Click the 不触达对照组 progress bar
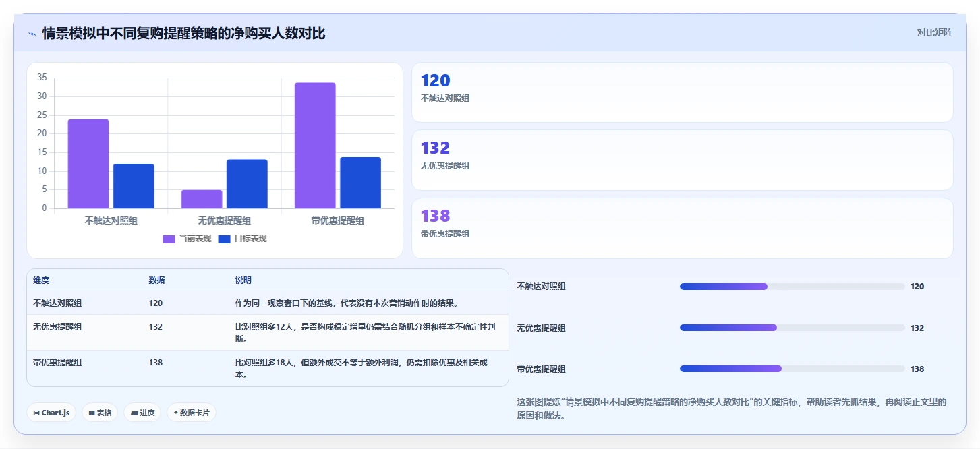Image resolution: width=980 pixels, height=449 pixels. [x=792, y=287]
